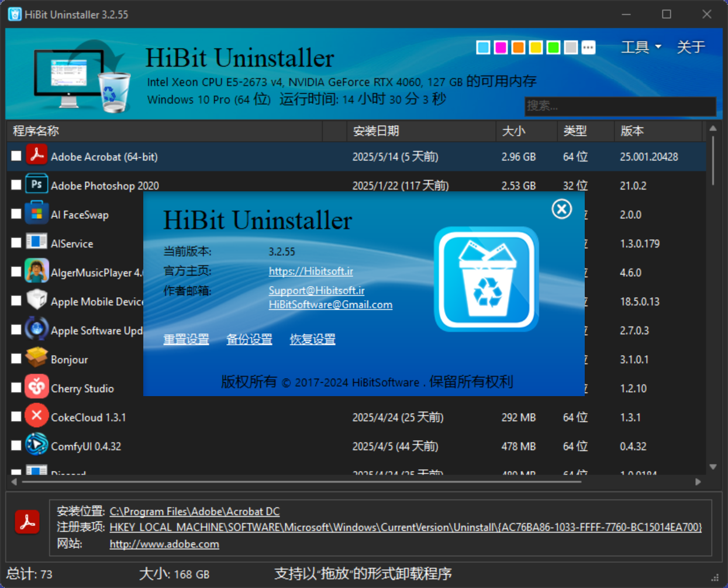Click the 搜索 search field
The image size is (728, 588).
(x=620, y=106)
